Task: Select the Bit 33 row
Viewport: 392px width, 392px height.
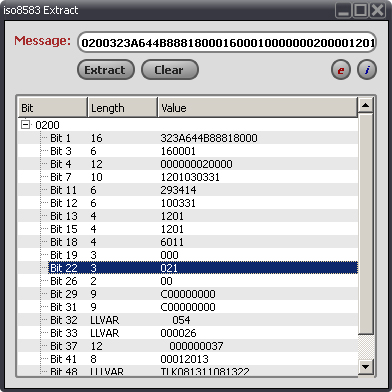Action: pyautogui.click(x=188, y=333)
